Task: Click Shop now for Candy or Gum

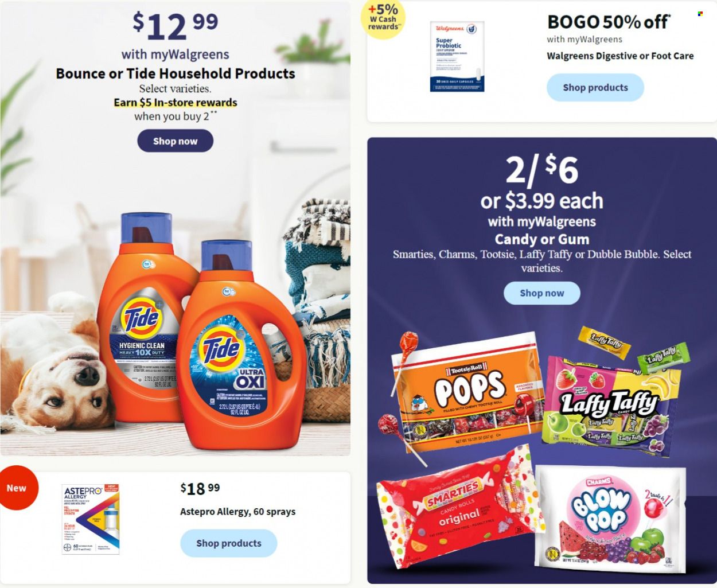Action: 542,293
